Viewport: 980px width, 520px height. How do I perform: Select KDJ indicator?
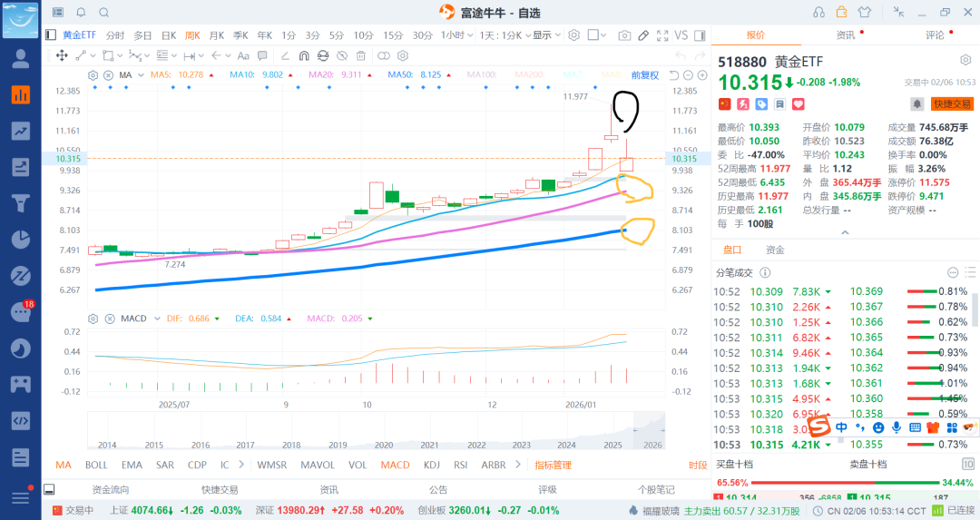click(x=432, y=465)
